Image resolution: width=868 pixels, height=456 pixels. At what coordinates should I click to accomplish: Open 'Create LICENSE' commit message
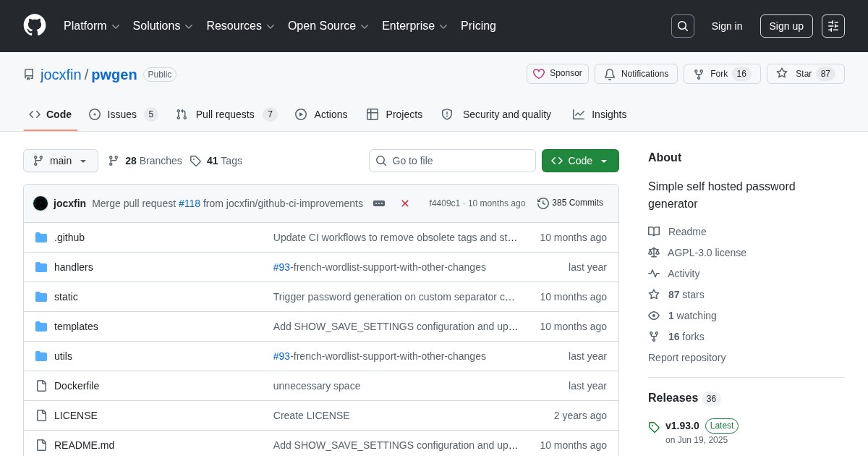[x=312, y=415]
